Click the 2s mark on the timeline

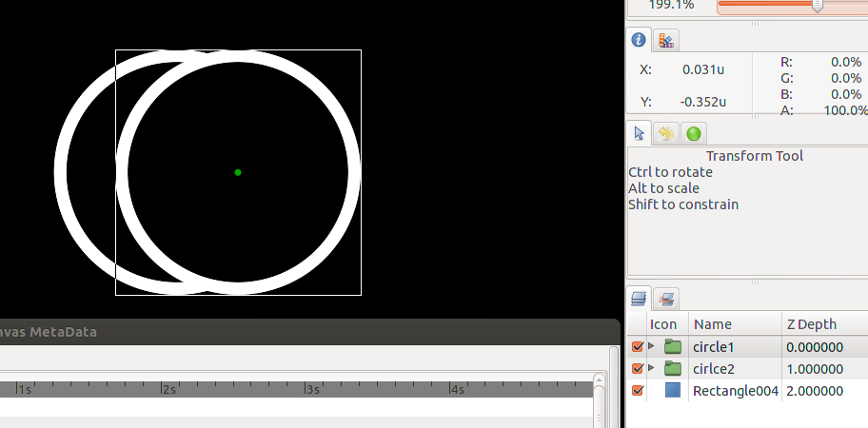point(168,389)
